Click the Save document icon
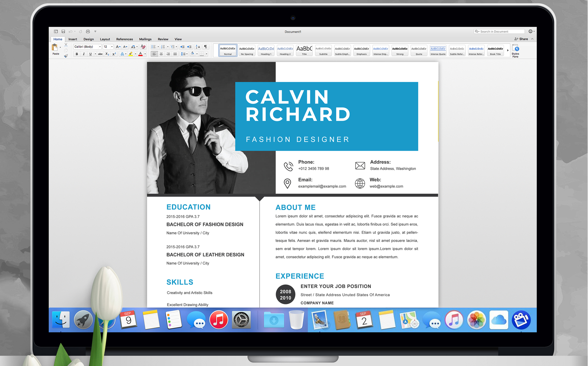Image resolution: width=588 pixels, height=366 pixels. click(x=63, y=31)
